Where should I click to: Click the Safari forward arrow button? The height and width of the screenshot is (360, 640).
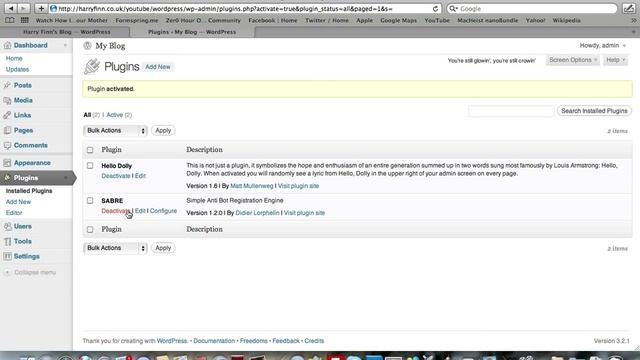[x=24, y=8]
